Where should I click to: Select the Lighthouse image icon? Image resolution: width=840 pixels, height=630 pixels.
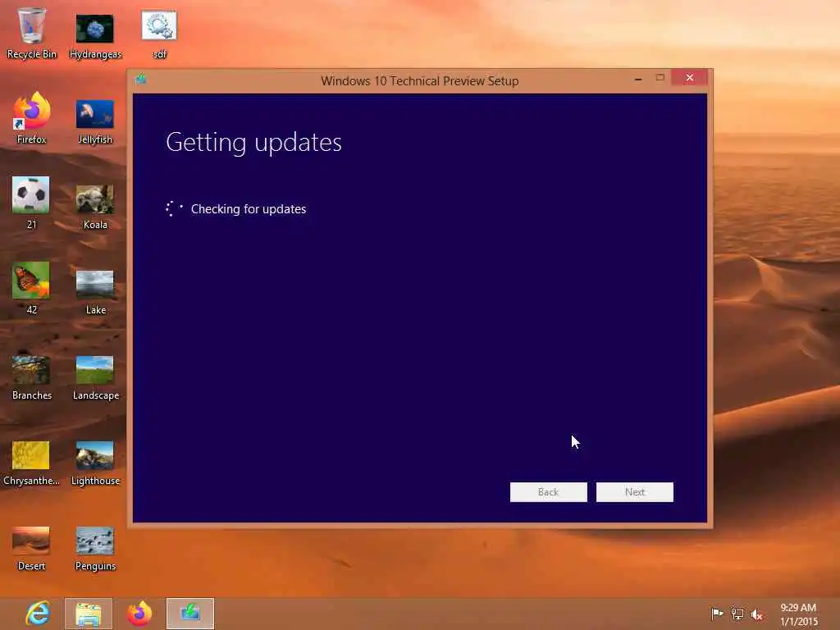click(95, 463)
